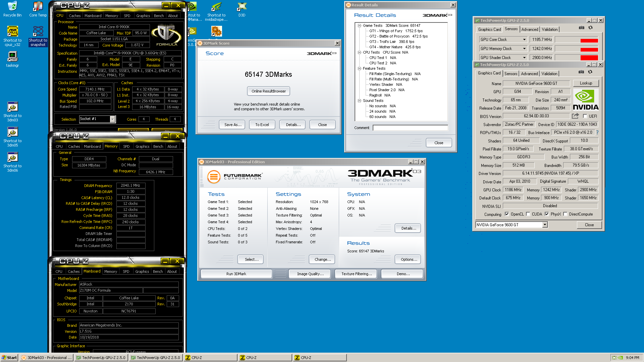Click the BIOS export share icon in GPU-Z
Image resolution: width=644 pixels, height=362 pixels.
575,116
